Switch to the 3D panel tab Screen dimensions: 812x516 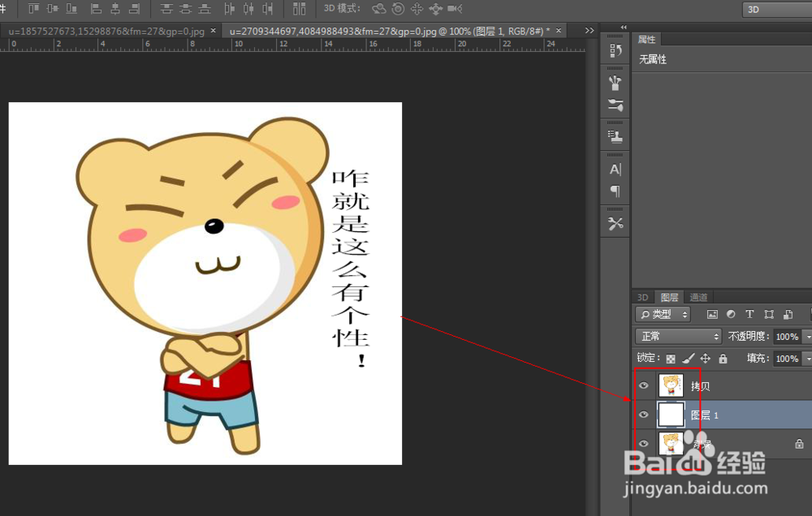pos(642,297)
